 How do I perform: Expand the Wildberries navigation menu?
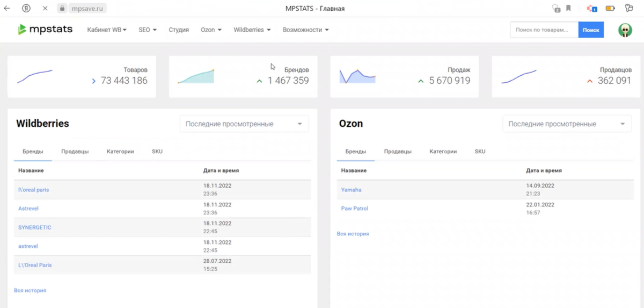(252, 30)
